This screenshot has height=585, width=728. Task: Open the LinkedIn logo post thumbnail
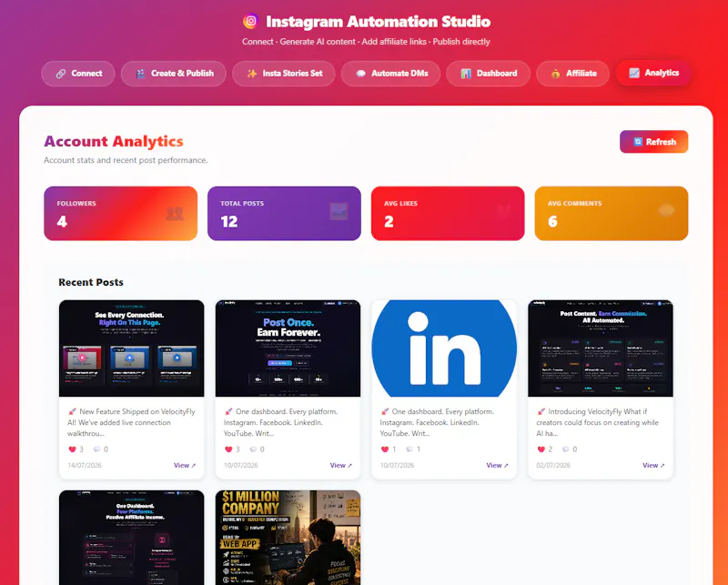444,348
